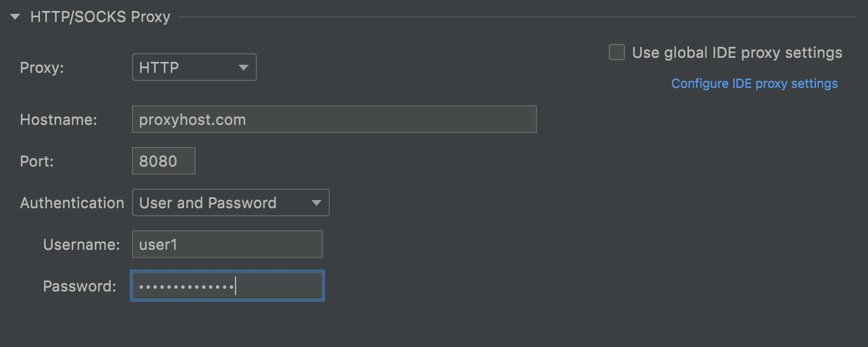This screenshot has width=868, height=347.
Task: Click inside the Password input field
Action: pos(227,286)
